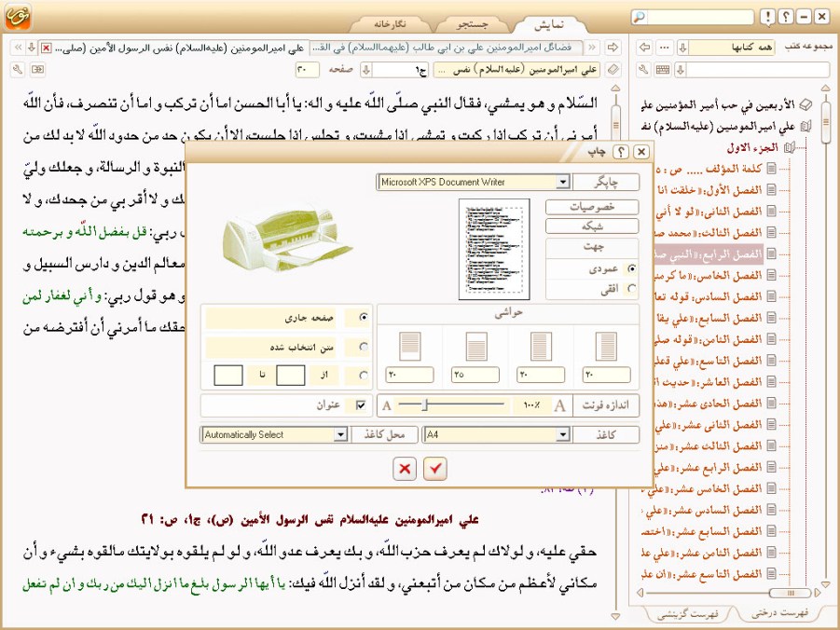Image resolution: width=840 pixels, height=630 pixels.
Task: Open the A4 paper size dropdown
Action: (562, 434)
